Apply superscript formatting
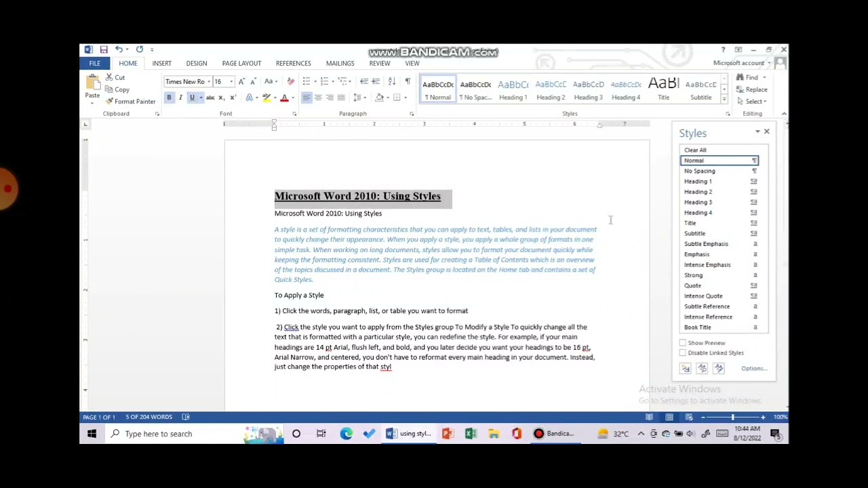The image size is (868, 488). pos(233,98)
